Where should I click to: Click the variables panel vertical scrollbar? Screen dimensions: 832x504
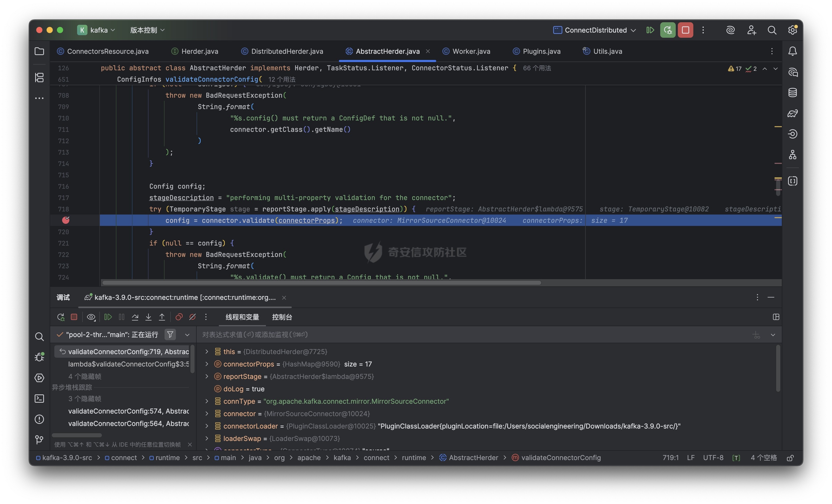(x=778, y=368)
